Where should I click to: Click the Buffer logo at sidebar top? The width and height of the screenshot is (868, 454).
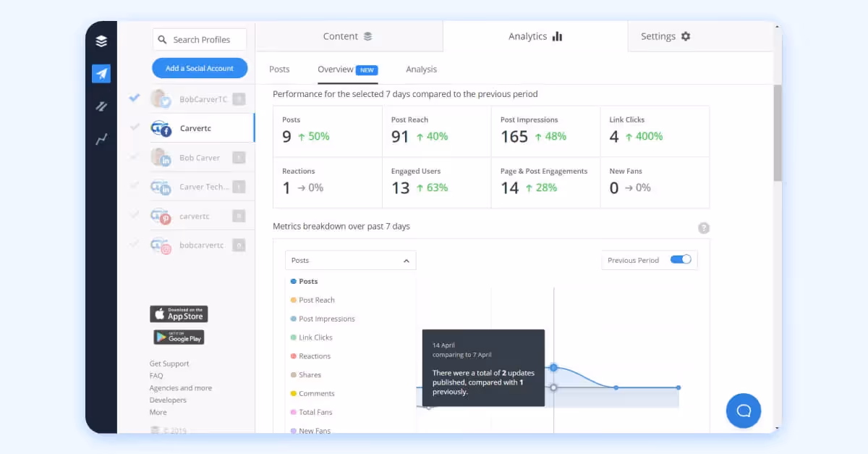coord(101,40)
